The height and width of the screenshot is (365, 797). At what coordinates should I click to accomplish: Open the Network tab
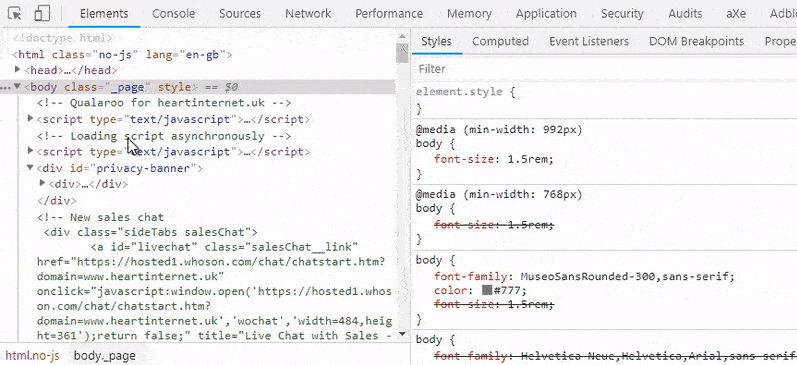[308, 14]
